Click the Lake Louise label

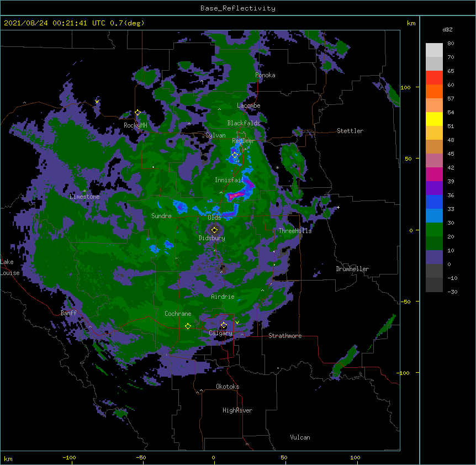pyautogui.click(x=10, y=267)
